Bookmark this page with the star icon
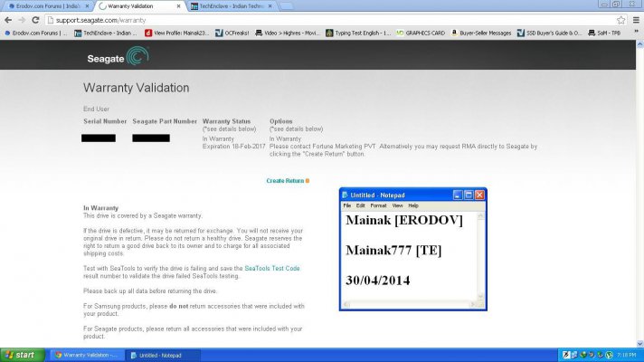 point(621,20)
